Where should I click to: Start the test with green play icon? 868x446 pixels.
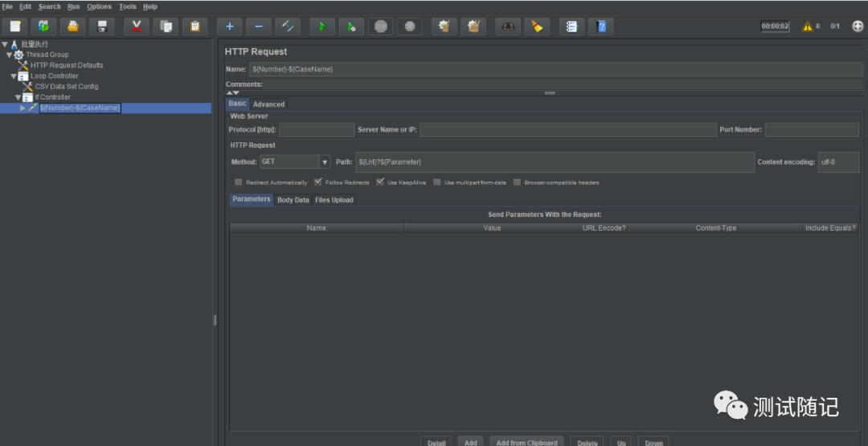[x=322, y=26]
